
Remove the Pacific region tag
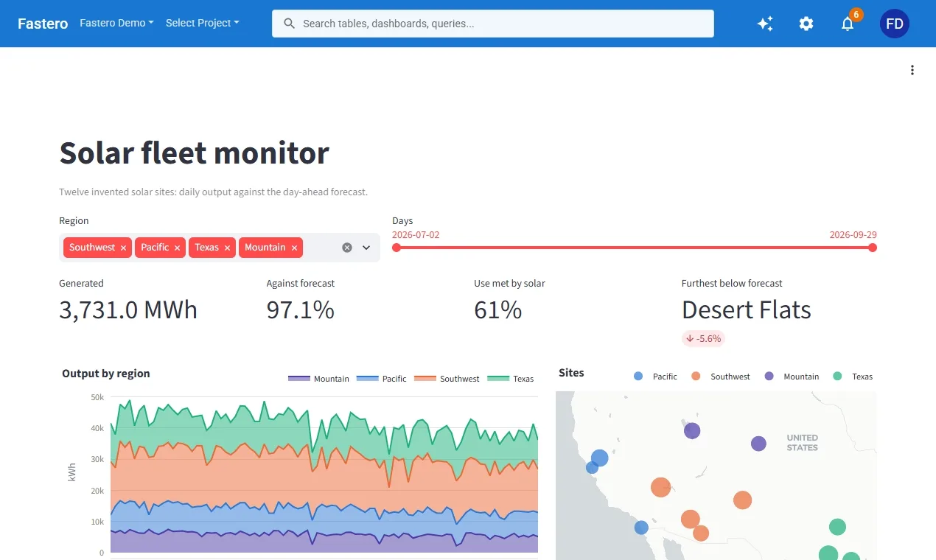[178, 248]
